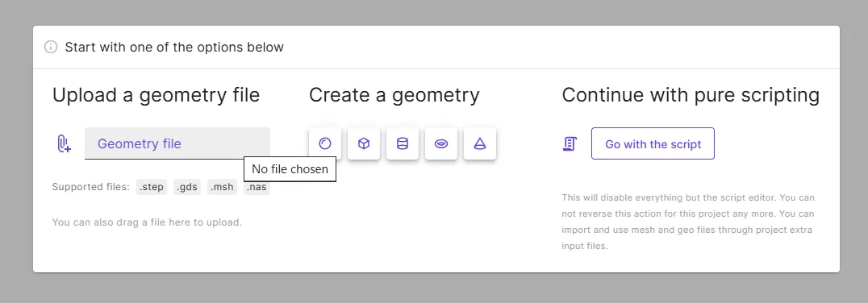Click the drag-a-file-here upload hint text
The height and width of the screenshot is (303, 868).
click(148, 222)
